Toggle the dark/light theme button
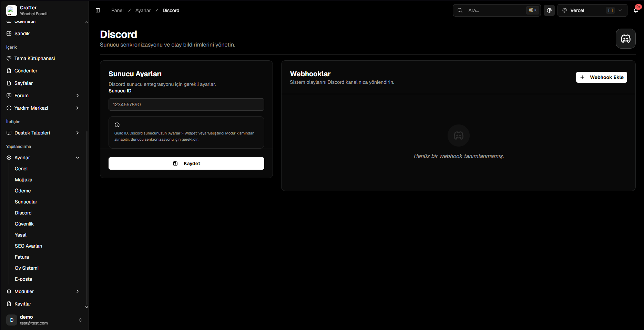Screen dimensions: 644x330 pyautogui.click(x=549, y=10)
